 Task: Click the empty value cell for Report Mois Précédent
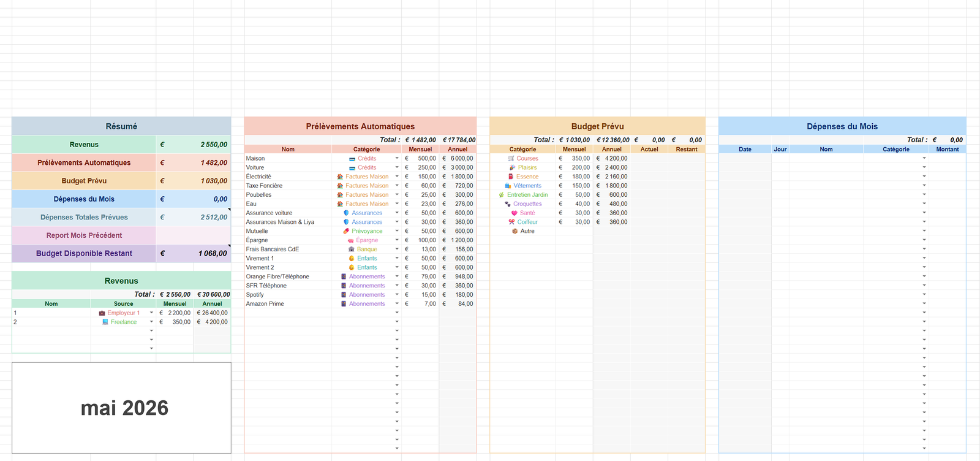click(x=194, y=235)
